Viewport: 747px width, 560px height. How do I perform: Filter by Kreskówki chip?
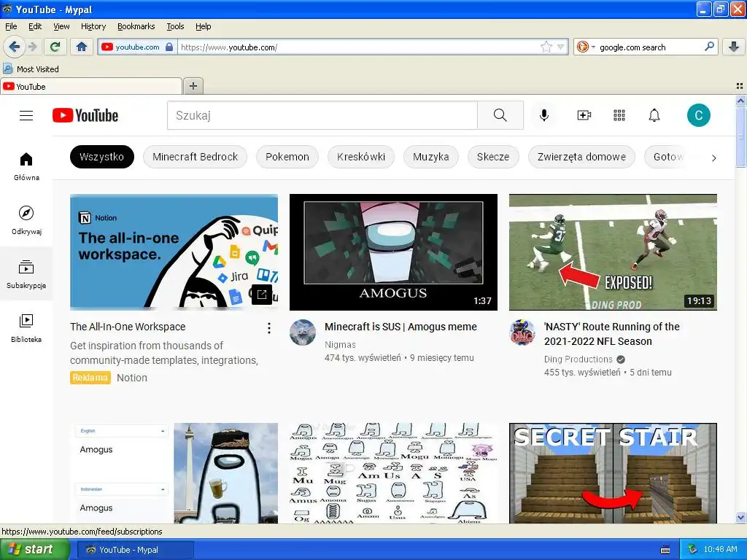point(361,157)
